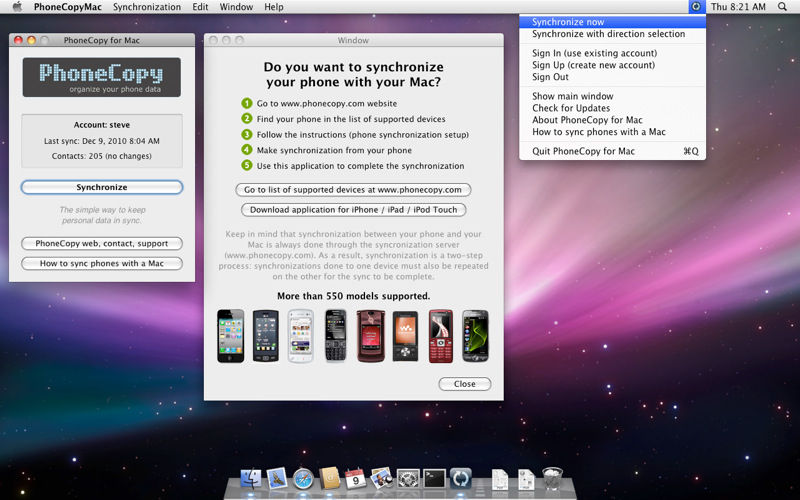Select Check for Updates
This screenshot has width=800, height=500.
(612, 108)
